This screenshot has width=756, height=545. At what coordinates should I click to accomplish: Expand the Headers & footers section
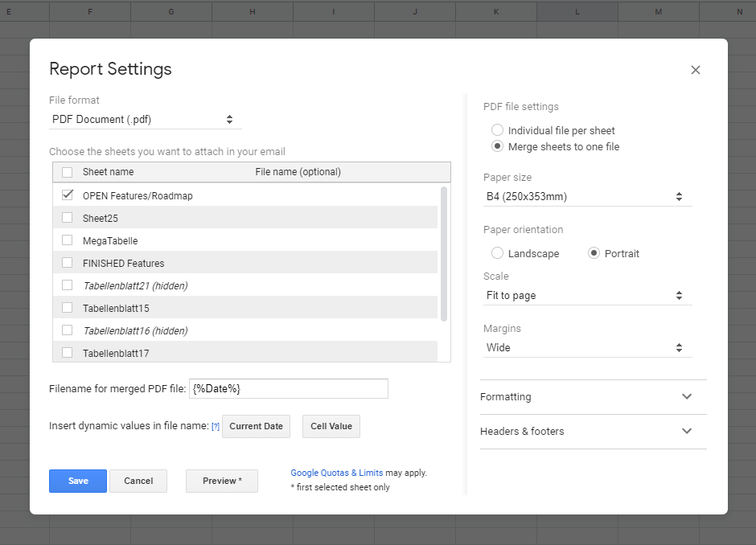click(593, 432)
